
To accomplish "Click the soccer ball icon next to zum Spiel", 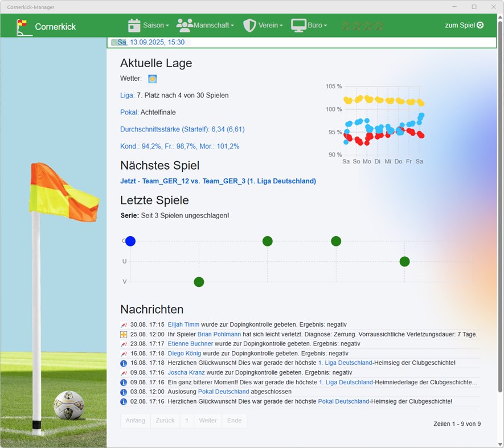I will pyautogui.click(x=480, y=25).
